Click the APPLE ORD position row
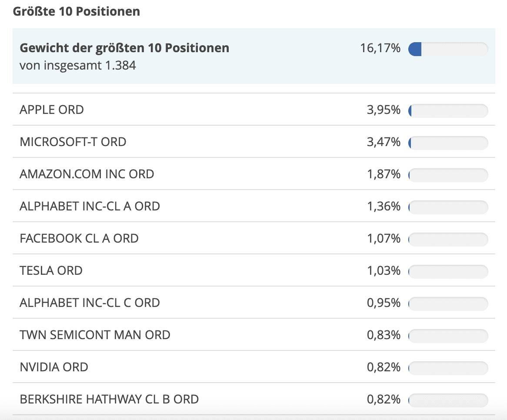 [x=52, y=110]
